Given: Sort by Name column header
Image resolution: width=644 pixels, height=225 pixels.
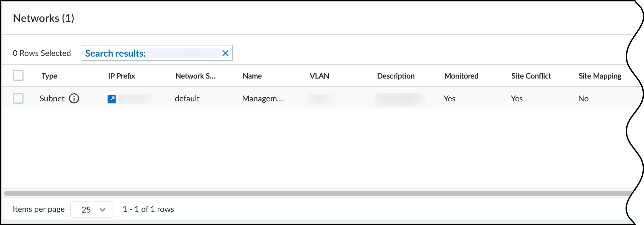Looking at the screenshot, I should tap(252, 76).
